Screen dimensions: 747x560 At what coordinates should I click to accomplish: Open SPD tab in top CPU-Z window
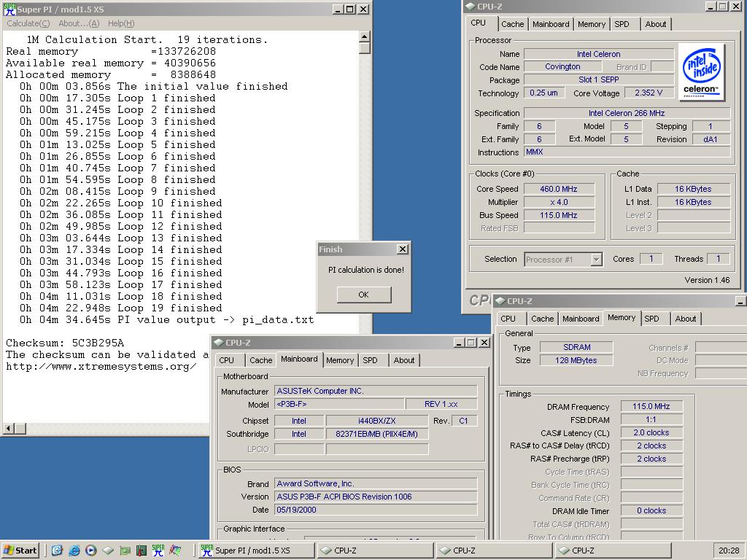pos(622,24)
